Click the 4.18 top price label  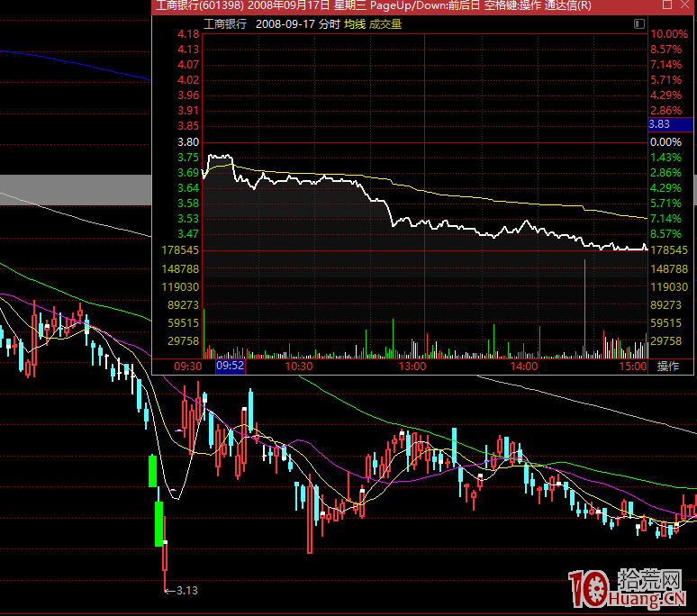(188, 34)
